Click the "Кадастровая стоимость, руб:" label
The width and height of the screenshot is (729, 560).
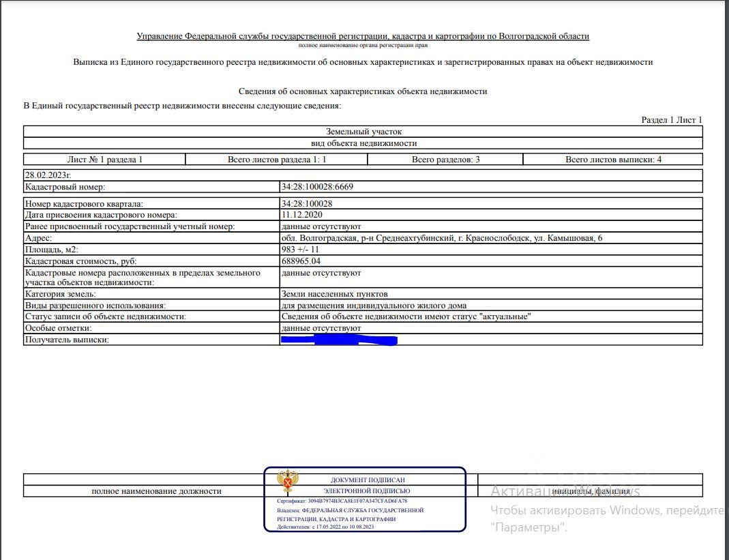(81, 261)
